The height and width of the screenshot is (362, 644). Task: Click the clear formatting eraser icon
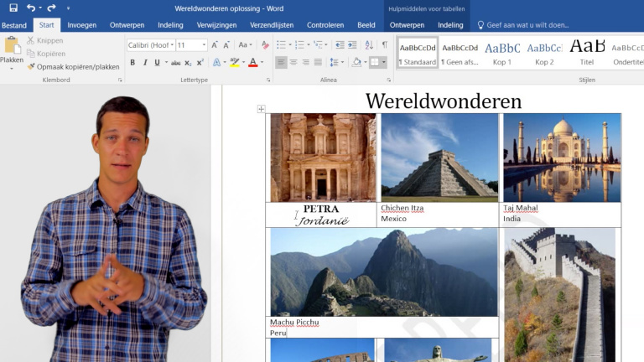point(265,44)
